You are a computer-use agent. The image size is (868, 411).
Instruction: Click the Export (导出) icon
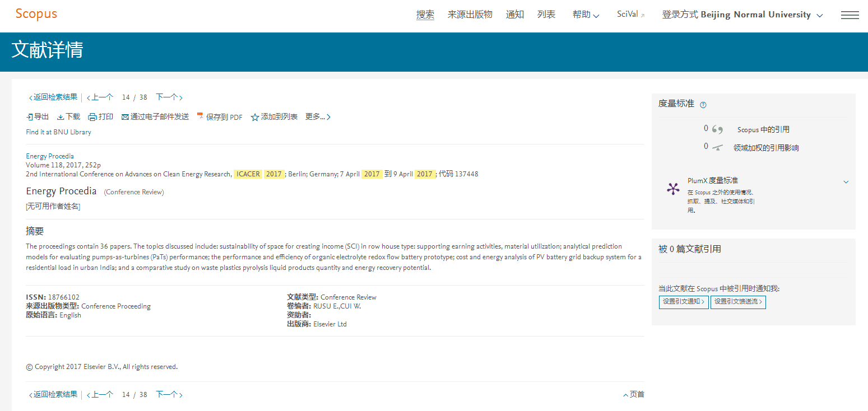30,117
